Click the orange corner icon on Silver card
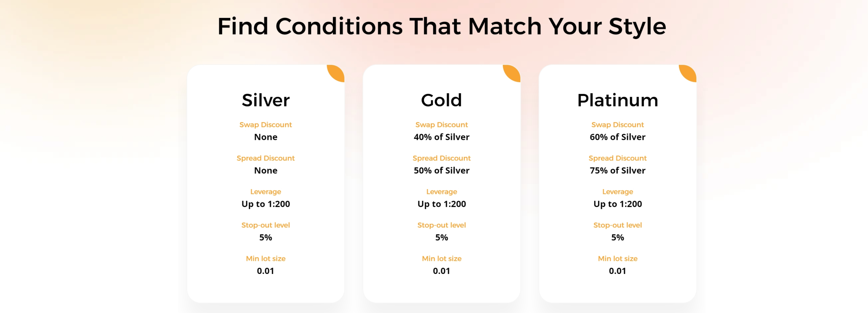The width and height of the screenshot is (868, 313). [337, 72]
